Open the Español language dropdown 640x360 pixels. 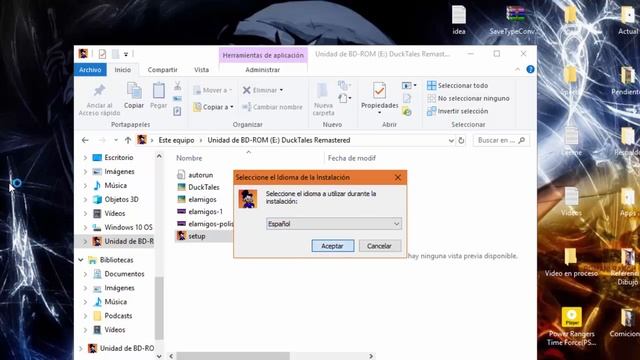click(x=333, y=224)
